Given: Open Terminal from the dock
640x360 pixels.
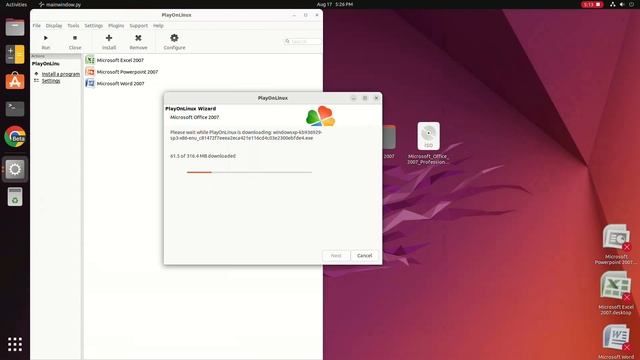Looking at the screenshot, I should point(15,109).
